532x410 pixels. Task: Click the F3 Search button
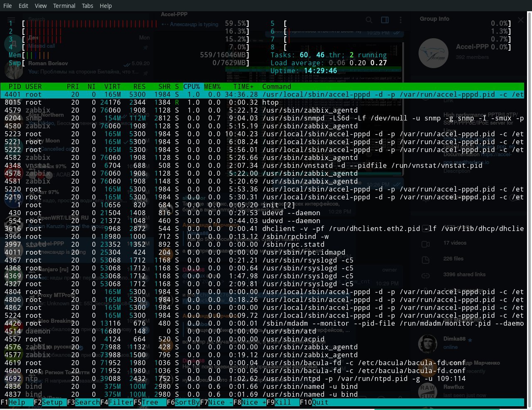point(87,402)
